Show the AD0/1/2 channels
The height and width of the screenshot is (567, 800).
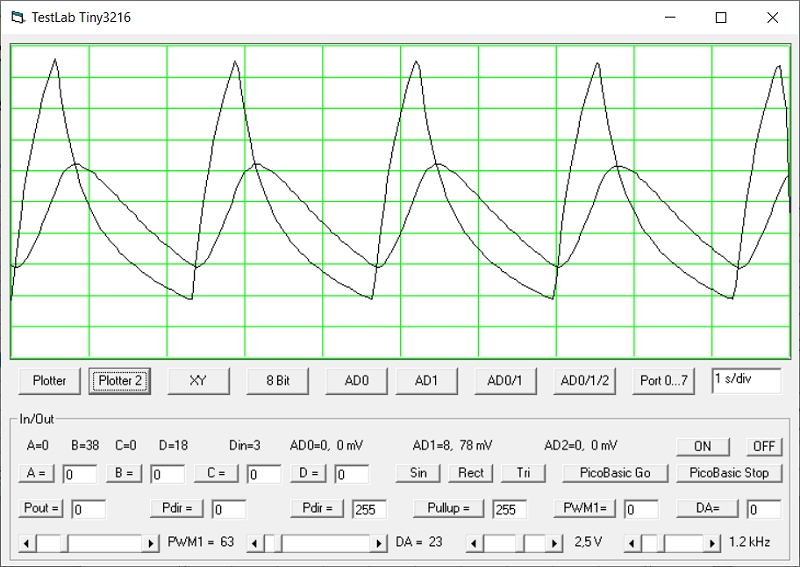click(585, 381)
